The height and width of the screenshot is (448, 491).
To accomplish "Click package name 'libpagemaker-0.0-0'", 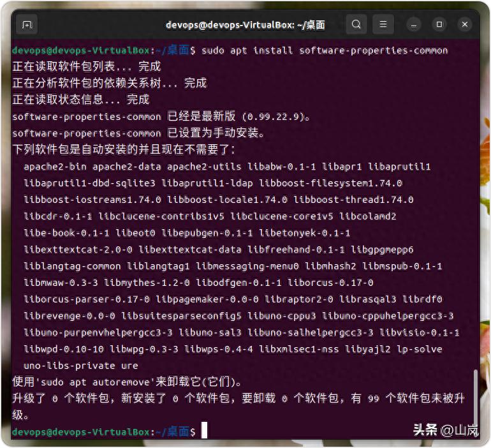I will [207, 299].
